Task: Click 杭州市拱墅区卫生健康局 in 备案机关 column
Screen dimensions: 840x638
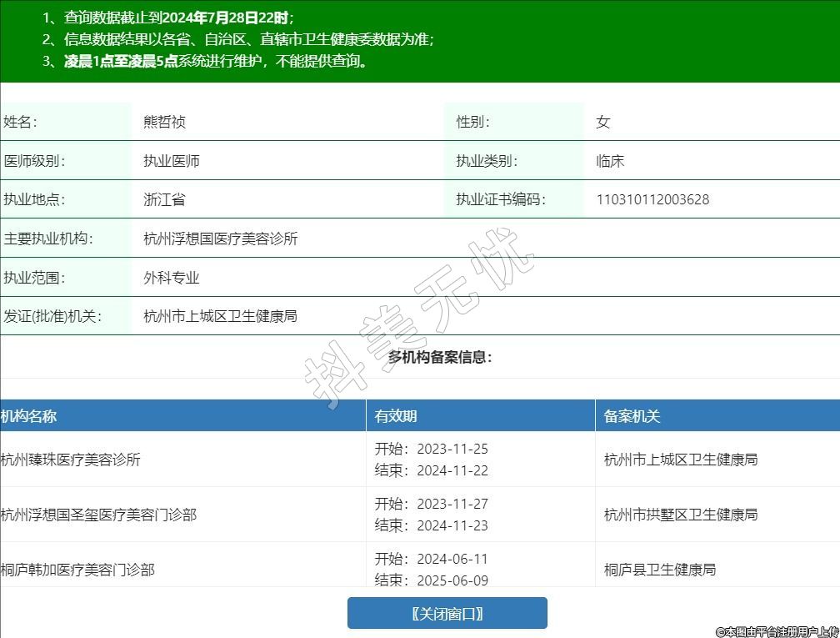Action: coord(681,515)
